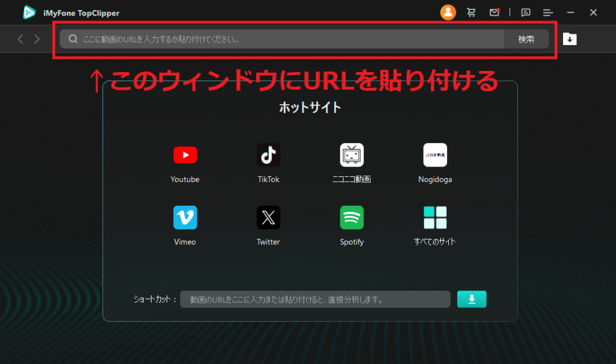The image size is (616, 364).
Task: Open the Vimeo site icon
Action: coord(185,217)
